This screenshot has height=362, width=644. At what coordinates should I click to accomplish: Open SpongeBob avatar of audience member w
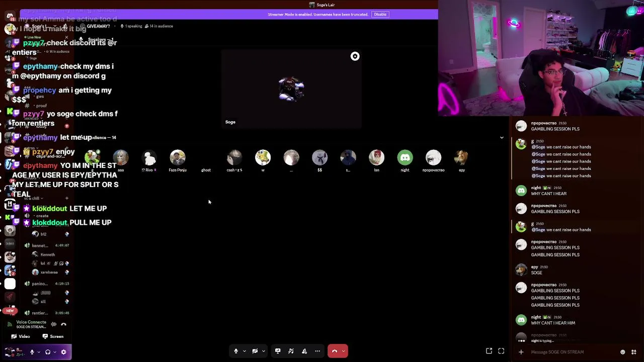(x=263, y=158)
